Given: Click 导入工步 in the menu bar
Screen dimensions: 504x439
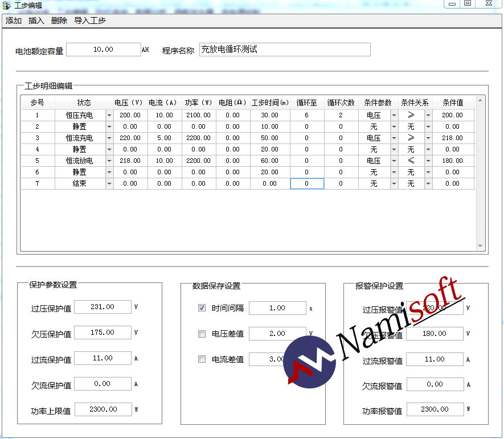Looking at the screenshot, I should 90,20.
